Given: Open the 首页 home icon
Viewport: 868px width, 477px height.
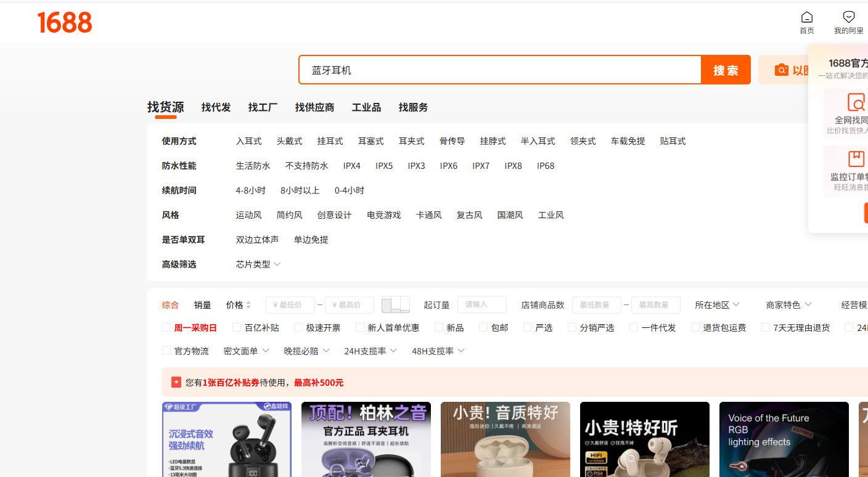Looking at the screenshot, I should coord(806,17).
